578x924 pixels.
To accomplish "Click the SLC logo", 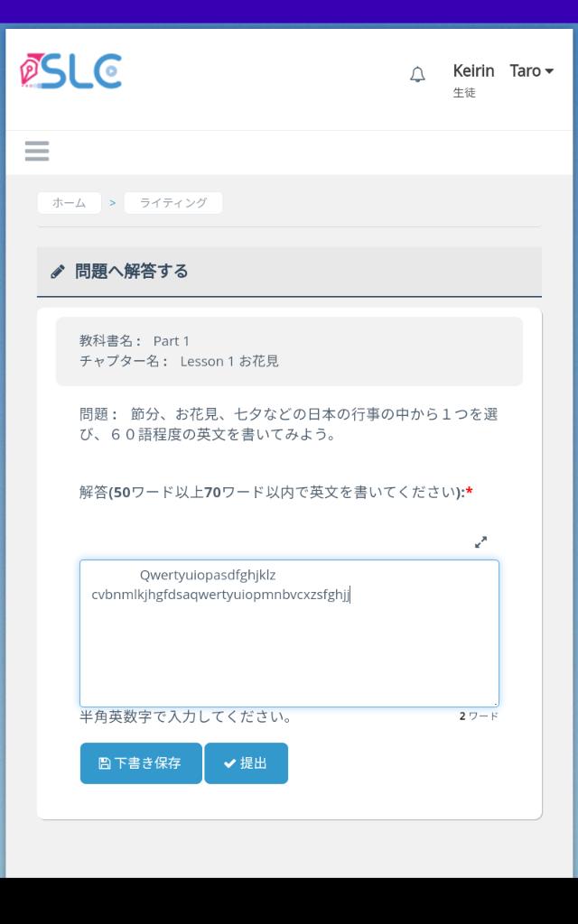I will [70, 71].
